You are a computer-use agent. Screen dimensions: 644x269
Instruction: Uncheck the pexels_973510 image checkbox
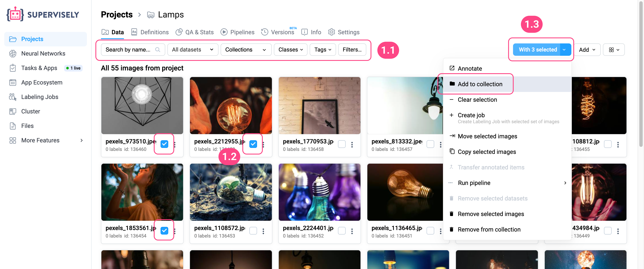164,144
